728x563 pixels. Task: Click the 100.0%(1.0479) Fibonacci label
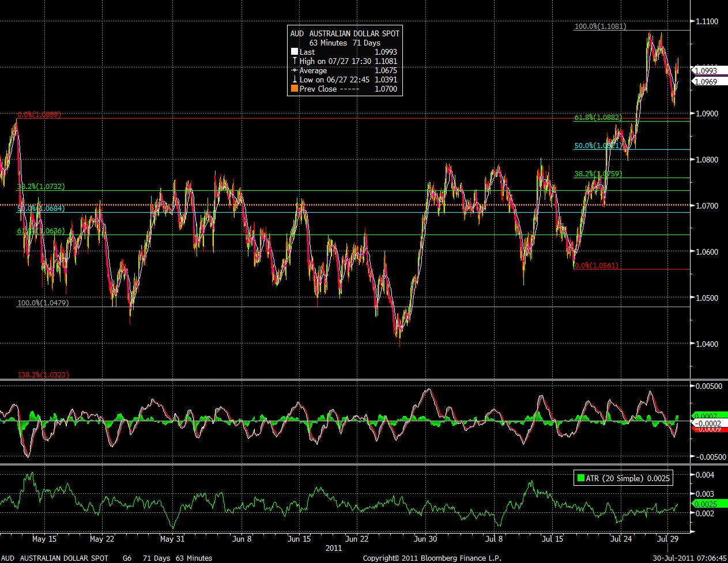43,303
